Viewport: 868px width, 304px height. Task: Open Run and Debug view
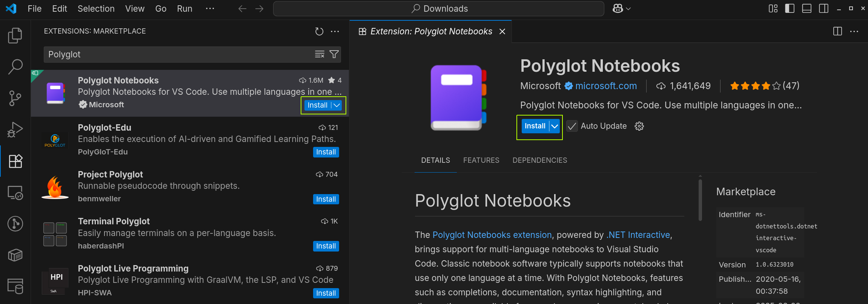[15, 130]
